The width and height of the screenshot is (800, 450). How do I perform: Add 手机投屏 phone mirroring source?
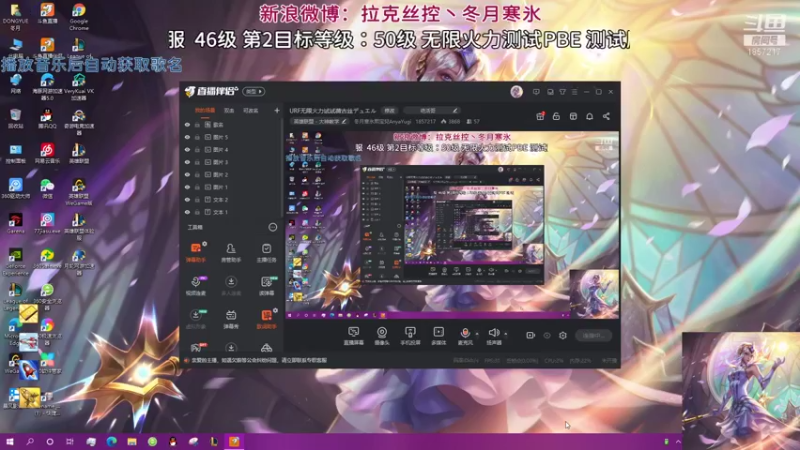click(410, 336)
